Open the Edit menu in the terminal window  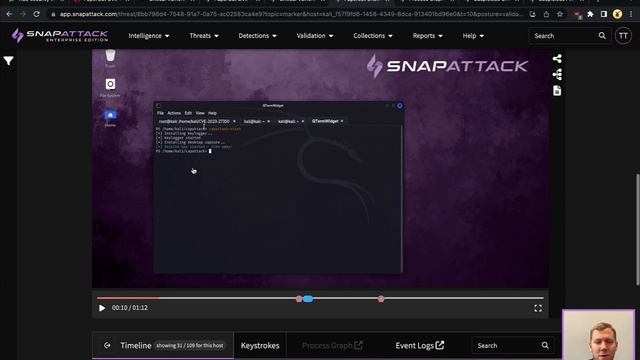tap(188, 113)
